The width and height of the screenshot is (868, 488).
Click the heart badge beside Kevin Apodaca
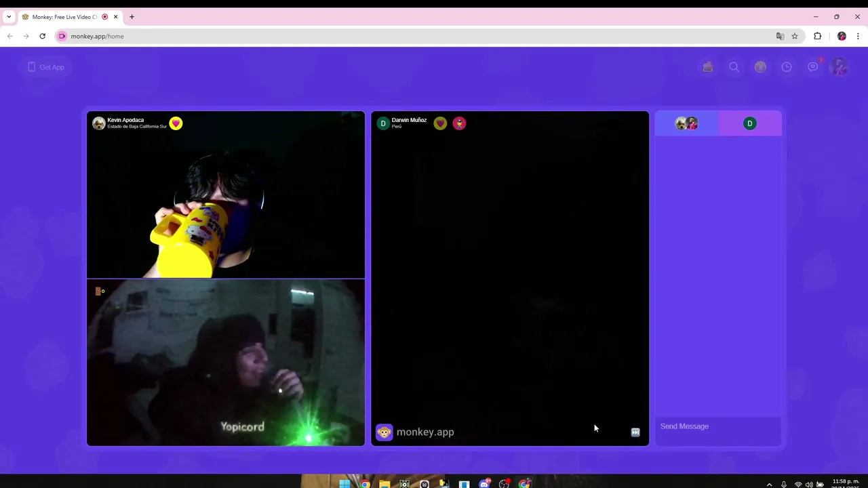click(176, 123)
